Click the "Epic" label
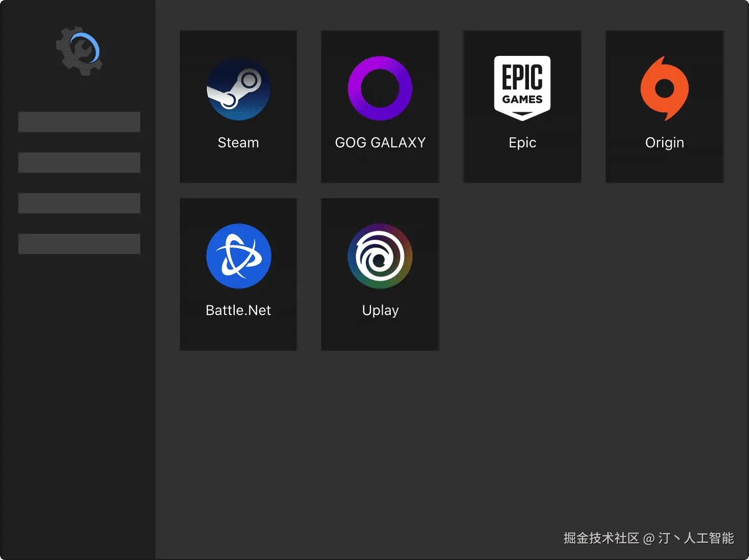 [x=522, y=143]
